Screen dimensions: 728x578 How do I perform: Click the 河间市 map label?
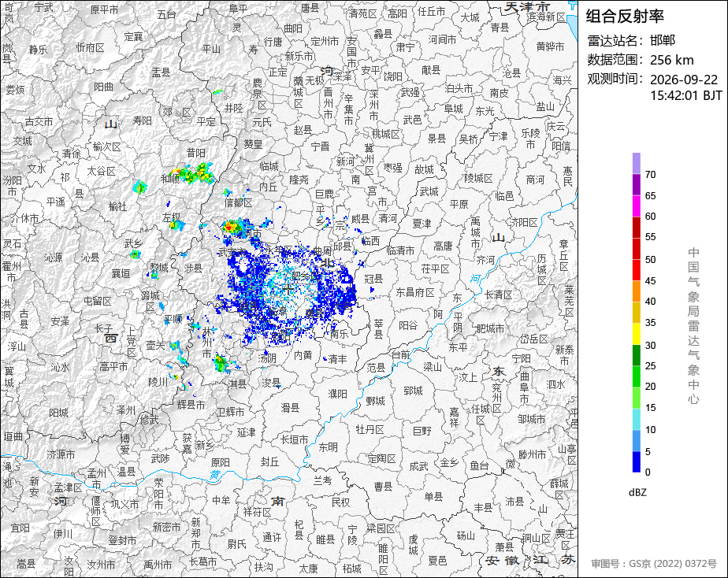click(x=442, y=40)
